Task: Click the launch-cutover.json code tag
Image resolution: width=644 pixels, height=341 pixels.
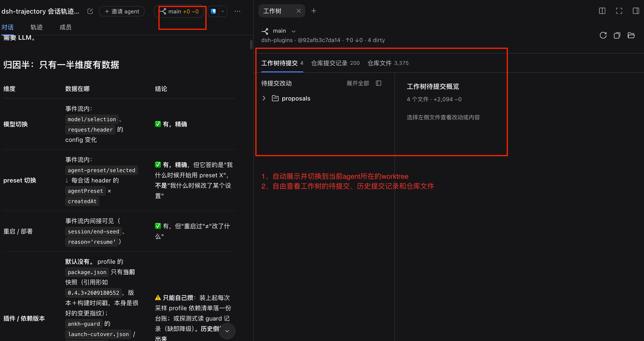Action: click(98, 334)
